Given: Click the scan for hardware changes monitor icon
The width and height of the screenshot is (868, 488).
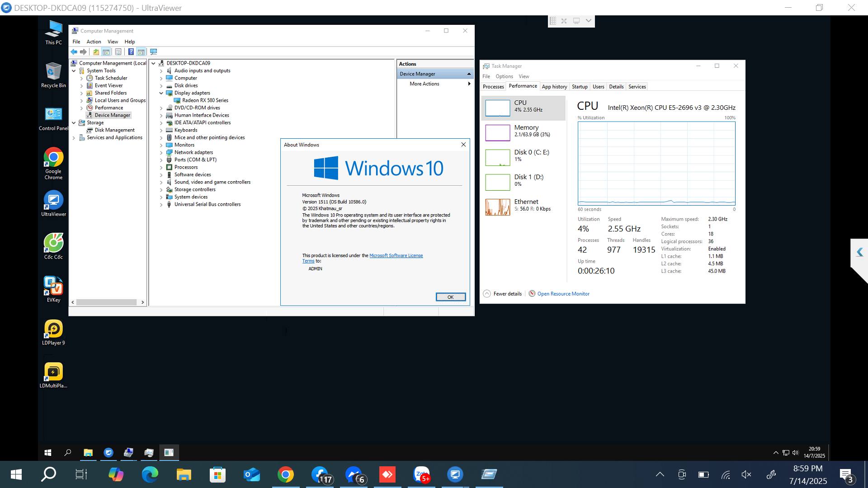Looking at the screenshot, I should (154, 52).
